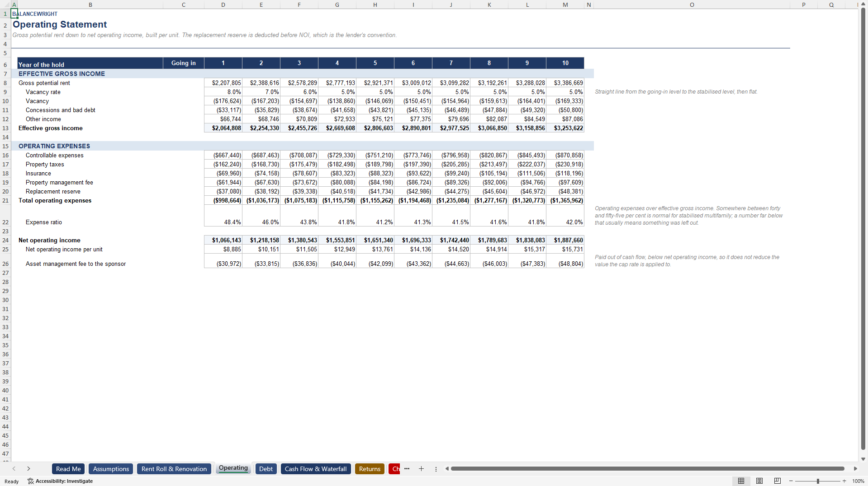Select the Controllable expenses label
Viewport: 868px width, 486px height.
[55, 155]
